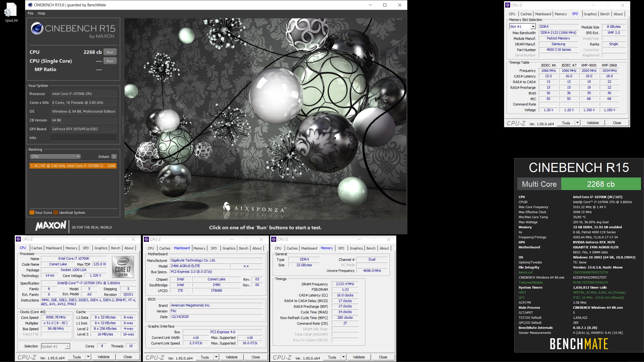Open Details arrow in Ranking panel
Screen dimensions: 644x362
pyautogui.click(x=114, y=157)
